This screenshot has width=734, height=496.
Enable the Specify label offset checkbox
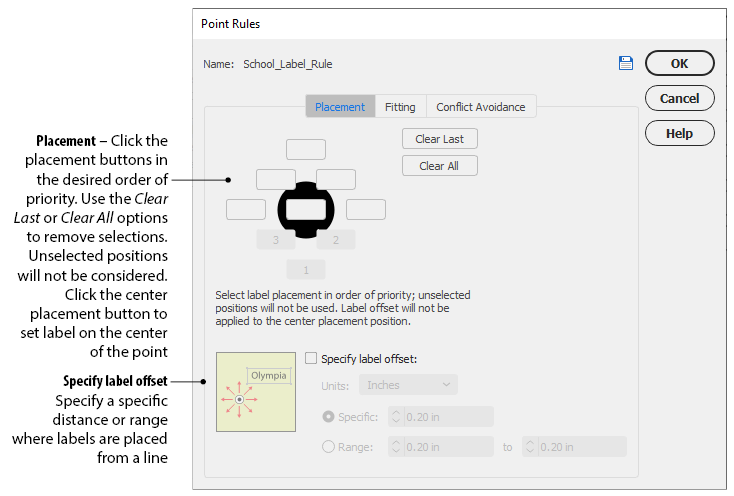[x=311, y=359]
